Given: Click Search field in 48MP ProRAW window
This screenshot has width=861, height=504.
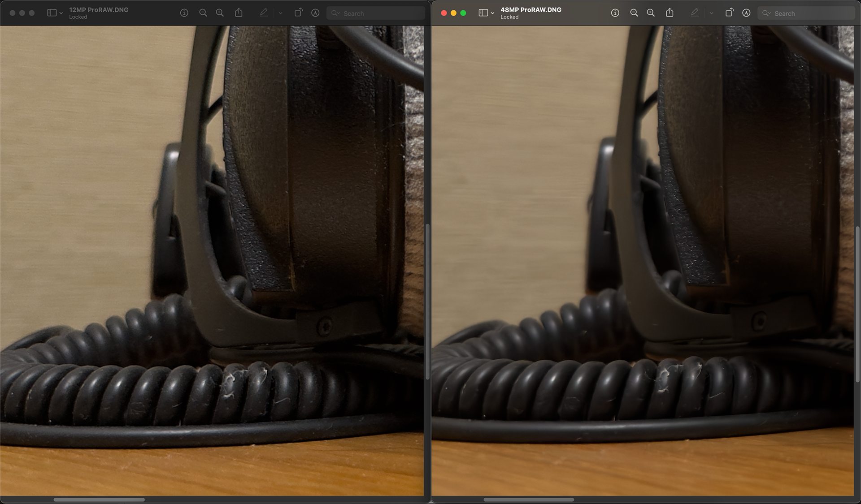Looking at the screenshot, I should click(x=806, y=13).
